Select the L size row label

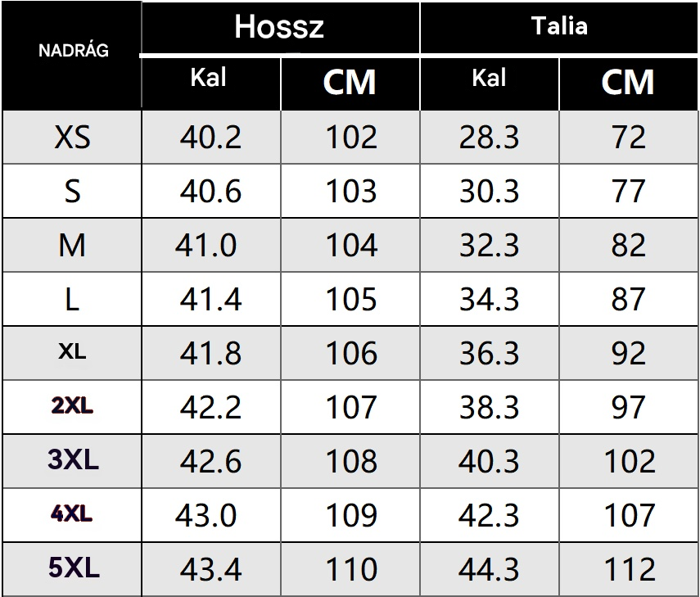tap(72, 300)
